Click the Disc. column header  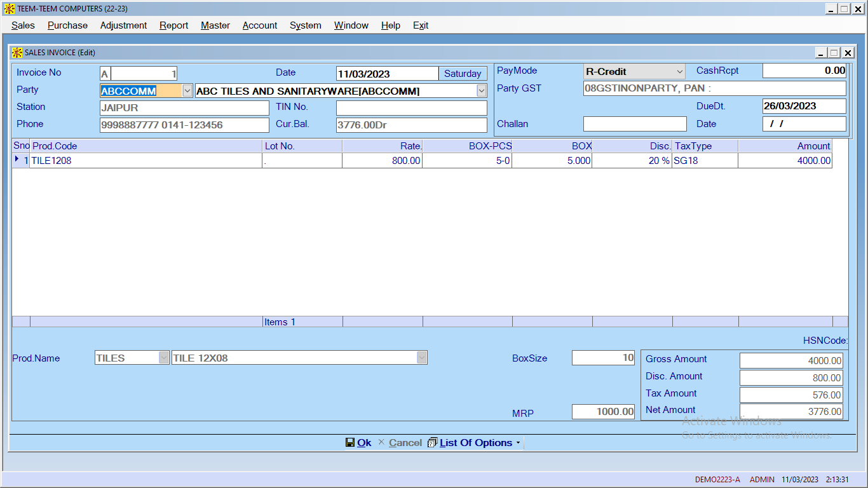pyautogui.click(x=632, y=146)
